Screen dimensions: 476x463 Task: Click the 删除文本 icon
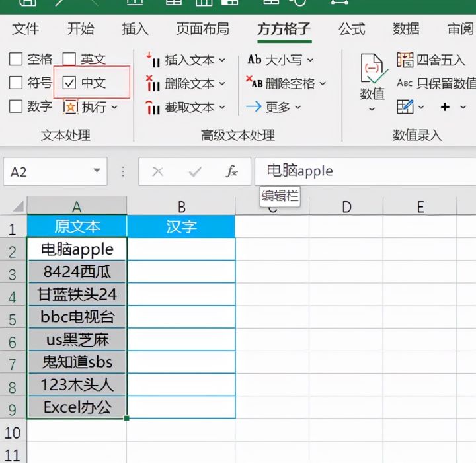(153, 83)
